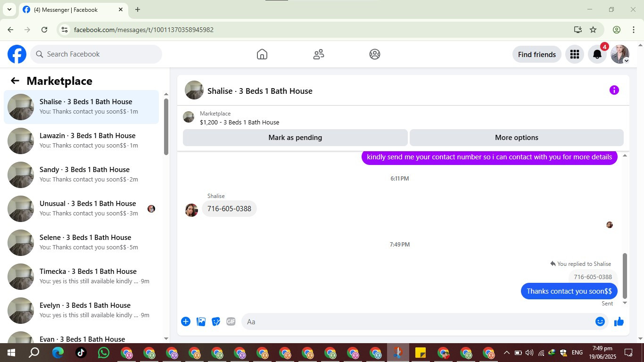Screen dimensions: 644x362
Task: Click the received message 716-605-0388
Action: tap(229, 208)
